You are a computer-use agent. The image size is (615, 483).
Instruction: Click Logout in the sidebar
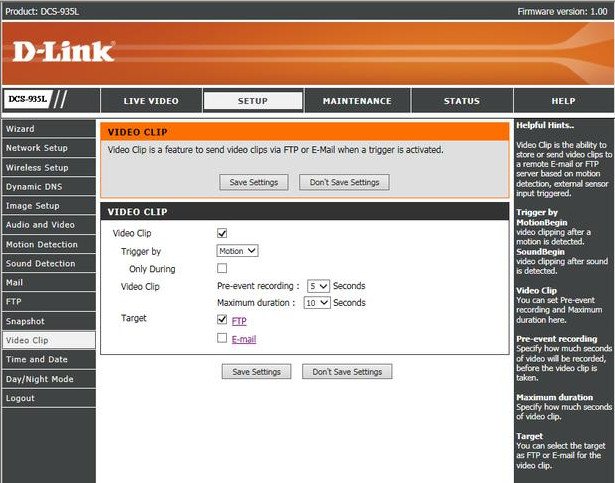point(49,398)
